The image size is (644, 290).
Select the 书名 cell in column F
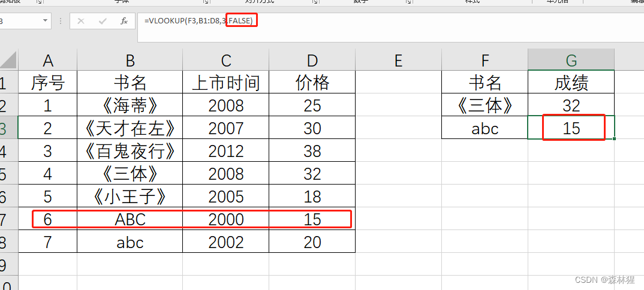pos(484,82)
